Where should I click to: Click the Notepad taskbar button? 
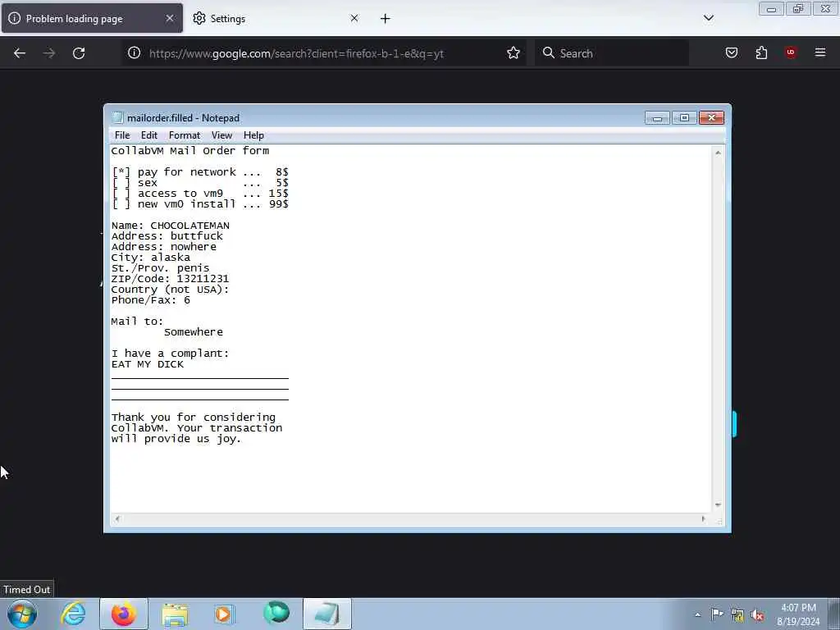(327, 614)
